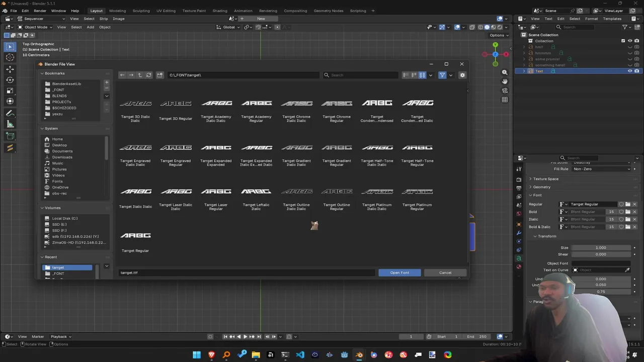Select the Scale tool in viewport toolbar
644x362 pixels.
point(10,90)
